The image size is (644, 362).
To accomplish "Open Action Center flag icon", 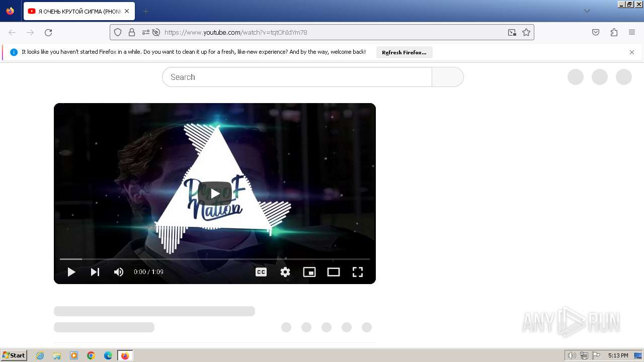I will pyautogui.click(x=596, y=355).
